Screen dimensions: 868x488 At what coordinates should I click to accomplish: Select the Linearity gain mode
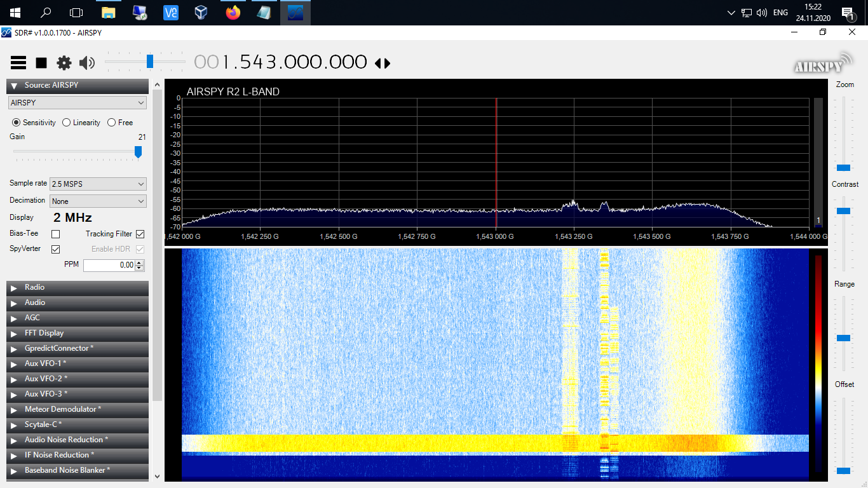point(67,123)
